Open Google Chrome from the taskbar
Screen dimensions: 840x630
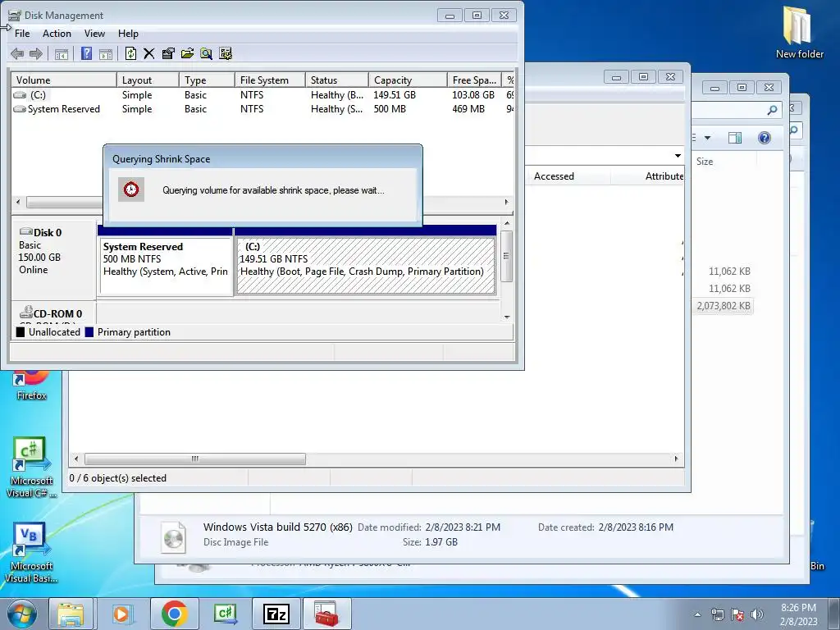pos(174,614)
